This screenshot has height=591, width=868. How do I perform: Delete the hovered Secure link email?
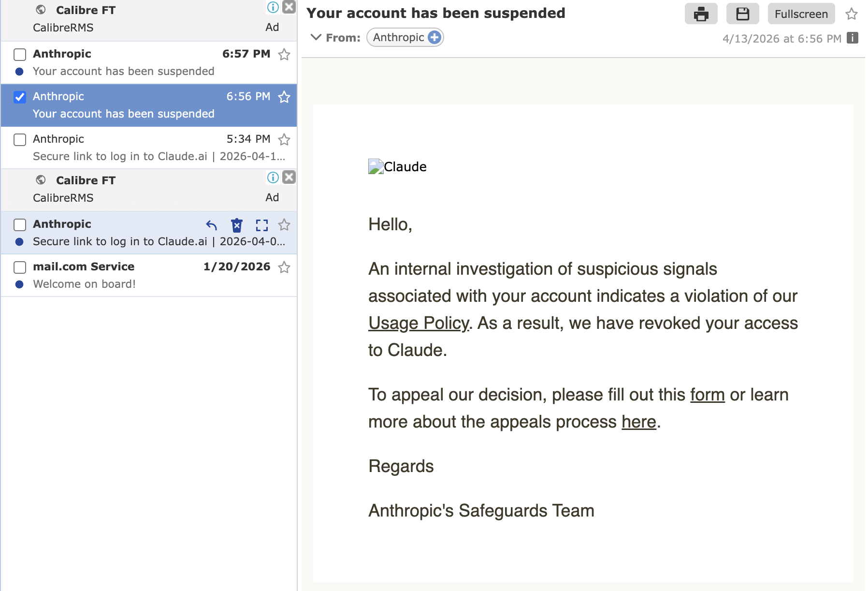coord(237,225)
